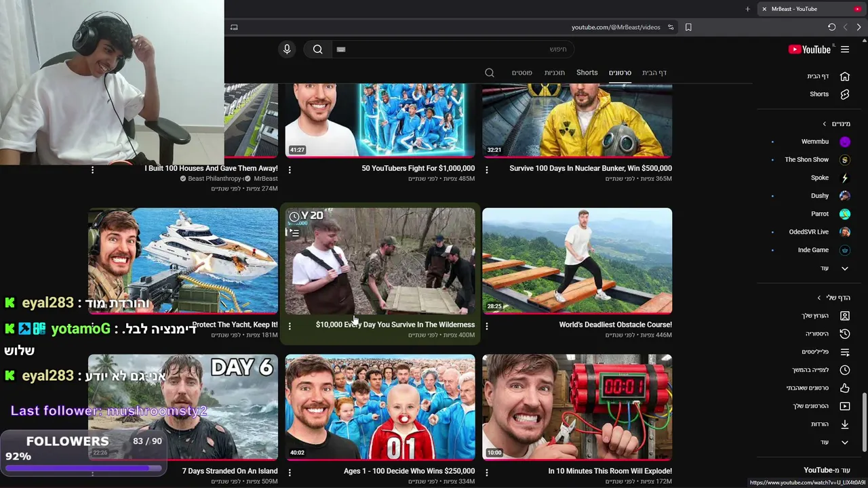Open more options for 50 YouTubers video
Image resolution: width=868 pixels, height=488 pixels.
tap(290, 169)
